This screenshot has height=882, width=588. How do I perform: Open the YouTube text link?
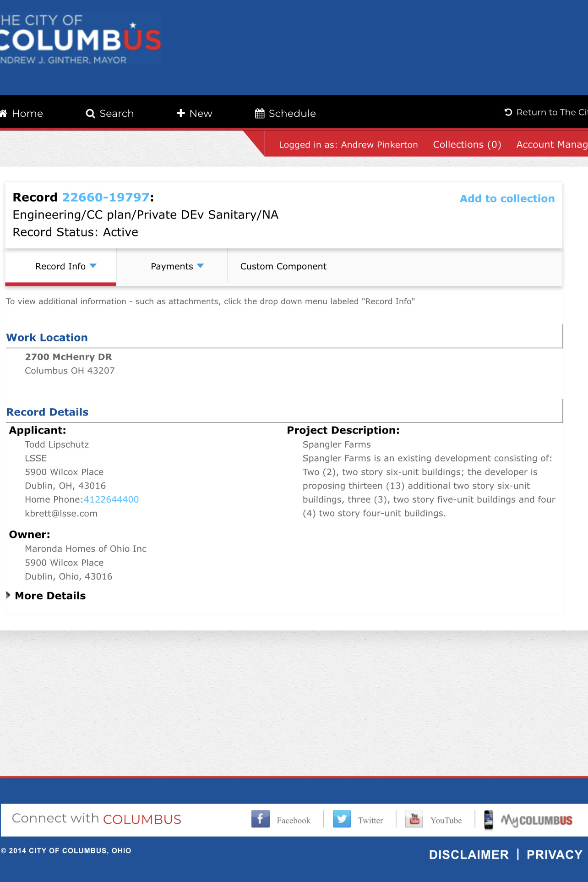(446, 820)
